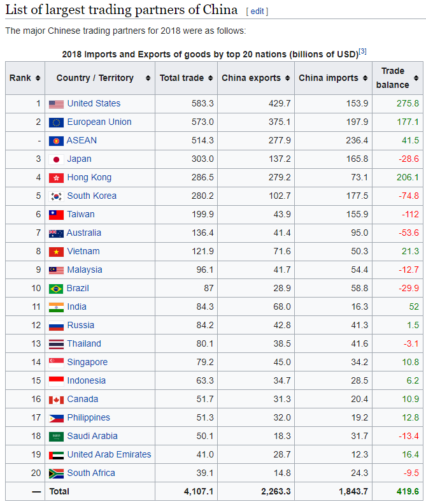
Task: Click the United States flag icon
Action: coord(56,104)
